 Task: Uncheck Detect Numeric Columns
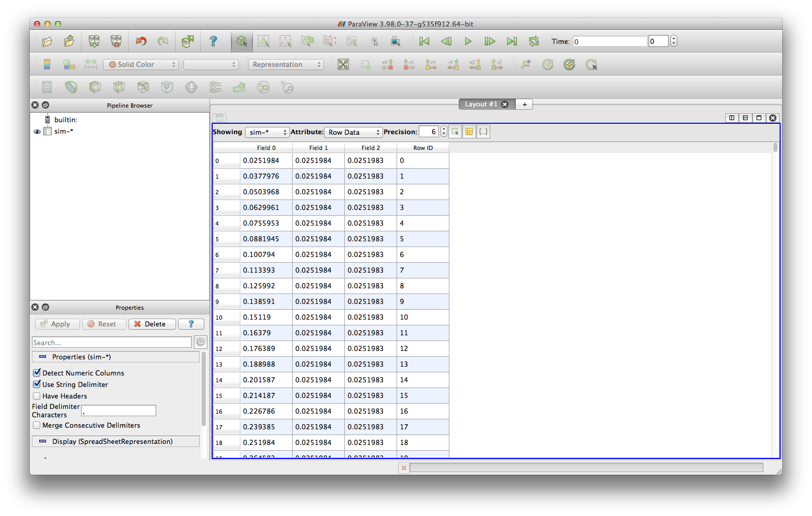pos(37,373)
